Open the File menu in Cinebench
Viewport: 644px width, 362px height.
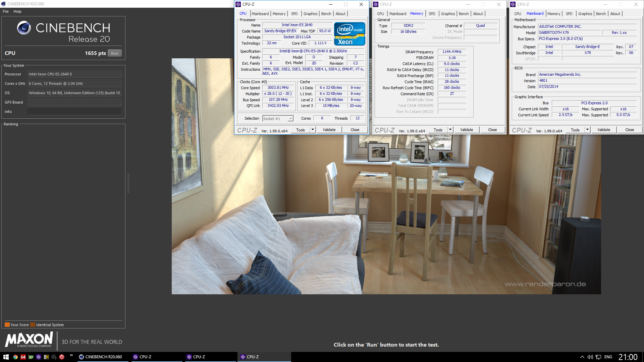pyautogui.click(x=6, y=11)
